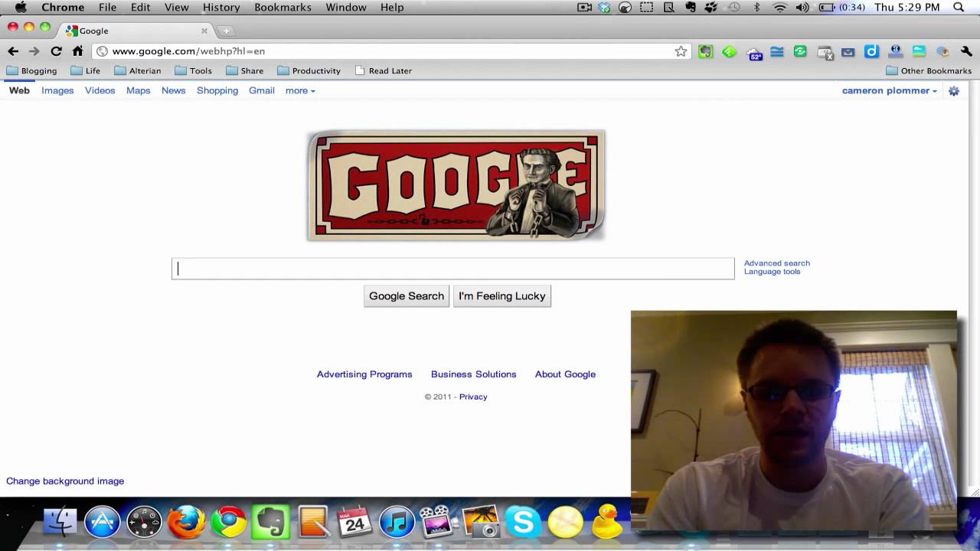980x551 pixels.
Task: Open Advertising Programs link
Action: (364, 374)
